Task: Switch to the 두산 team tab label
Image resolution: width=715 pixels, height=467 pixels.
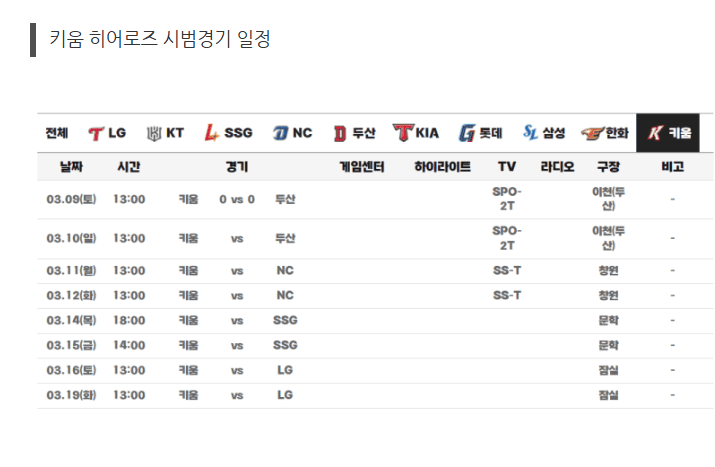Action: 364,133
